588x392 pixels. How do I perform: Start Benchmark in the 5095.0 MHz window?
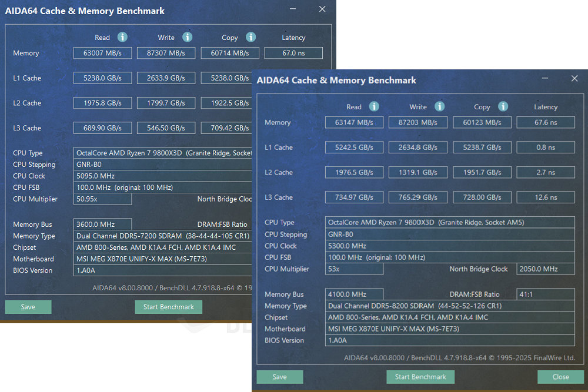pos(169,307)
